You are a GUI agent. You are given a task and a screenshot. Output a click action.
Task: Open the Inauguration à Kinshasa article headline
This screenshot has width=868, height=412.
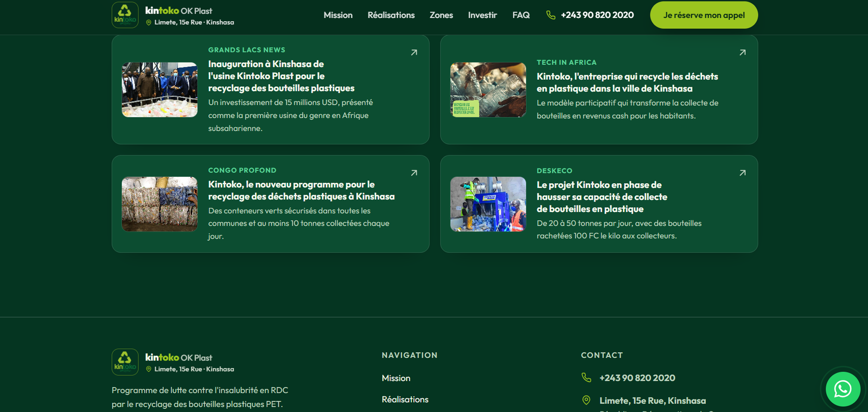pos(281,76)
